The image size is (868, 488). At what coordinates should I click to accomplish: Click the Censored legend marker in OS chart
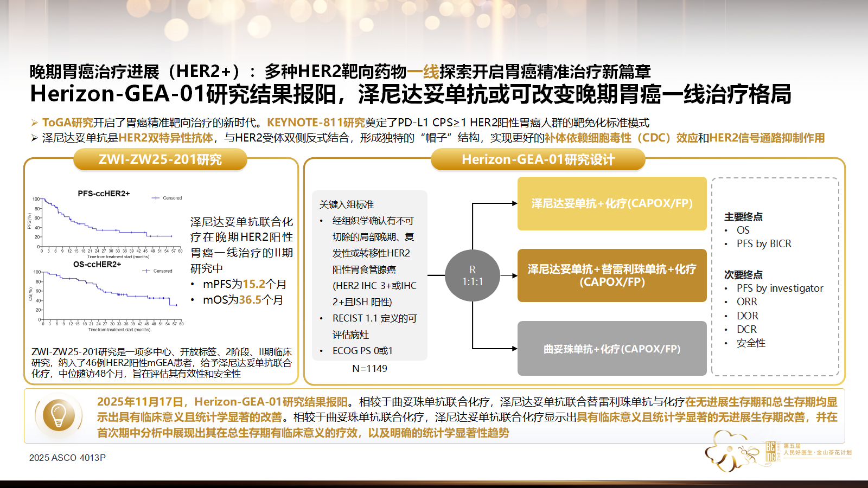pos(146,271)
